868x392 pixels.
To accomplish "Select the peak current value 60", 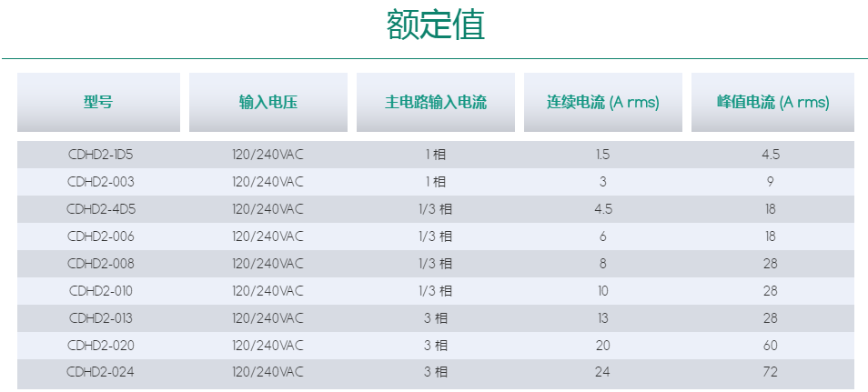I will pos(771,346).
